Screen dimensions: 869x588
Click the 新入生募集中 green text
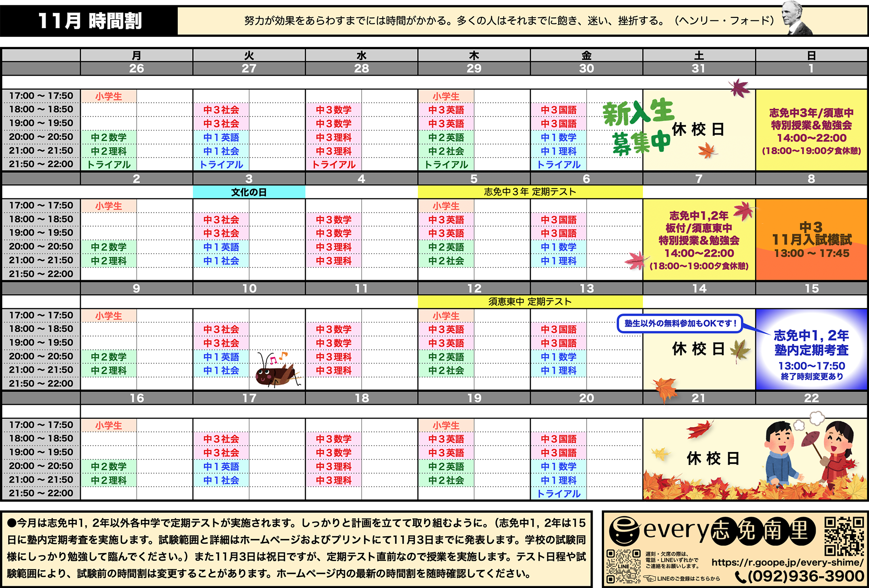(638, 127)
